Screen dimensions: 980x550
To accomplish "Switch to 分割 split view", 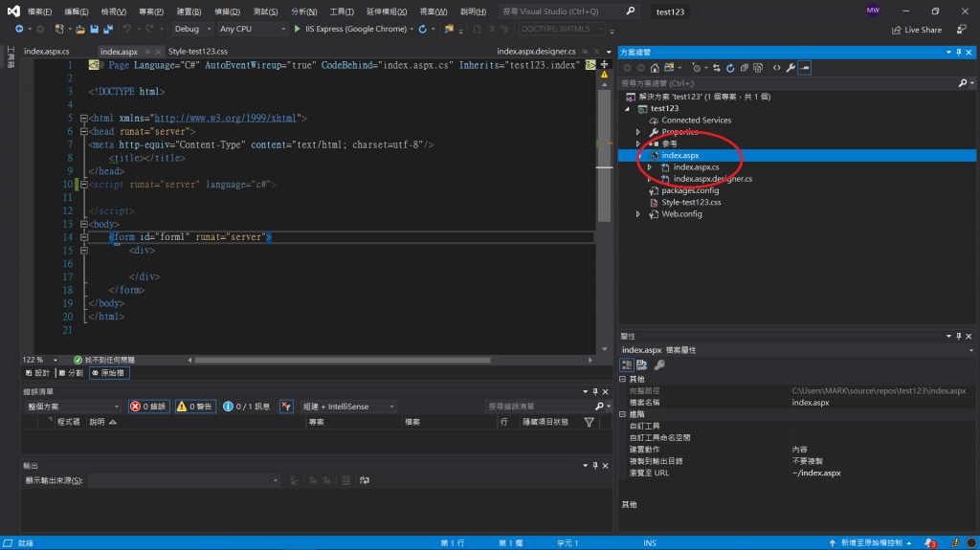I will click(x=71, y=373).
